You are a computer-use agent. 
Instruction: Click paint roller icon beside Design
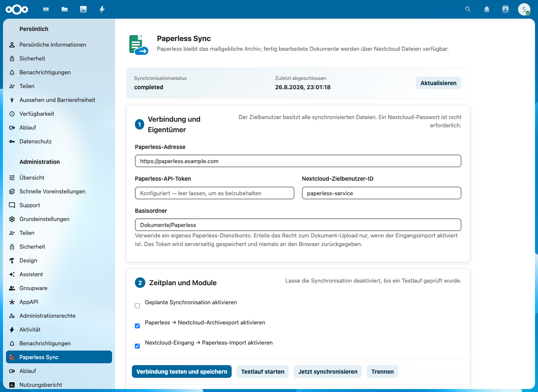click(x=12, y=261)
